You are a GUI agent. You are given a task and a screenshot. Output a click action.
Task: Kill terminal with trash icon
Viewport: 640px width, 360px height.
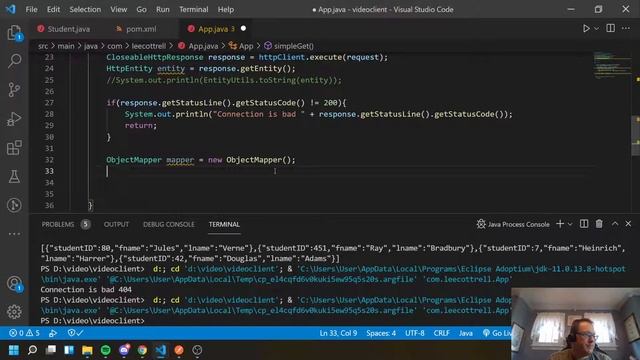(x=599, y=224)
